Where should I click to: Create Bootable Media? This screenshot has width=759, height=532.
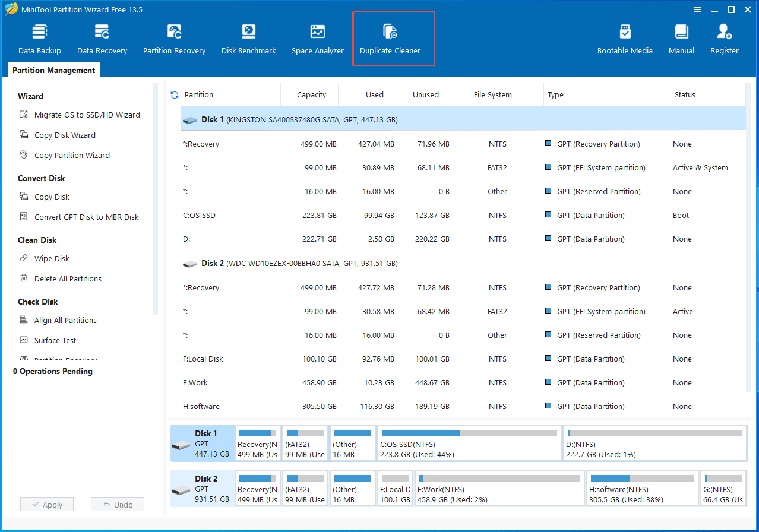tap(625, 37)
